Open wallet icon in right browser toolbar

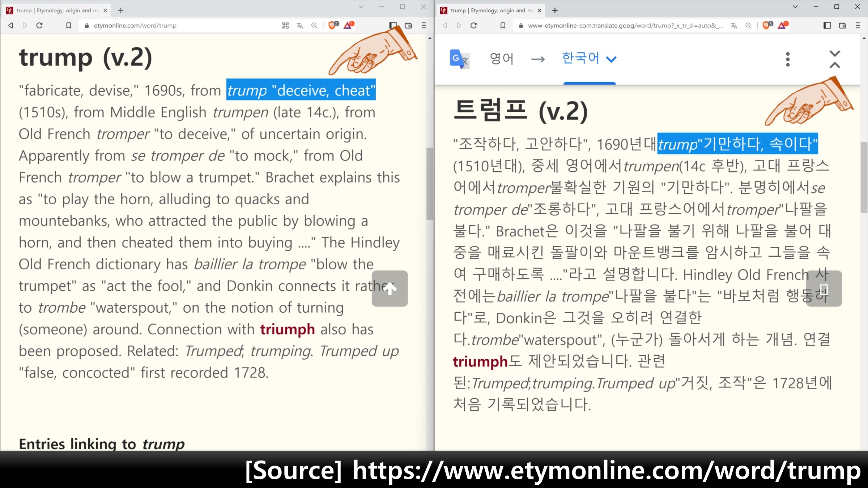[x=842, y=25]
